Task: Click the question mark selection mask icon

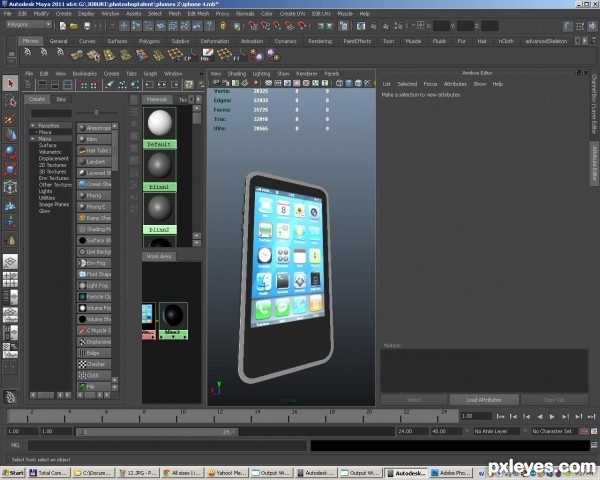Action: pyautogui.click(x=209, y=26)
